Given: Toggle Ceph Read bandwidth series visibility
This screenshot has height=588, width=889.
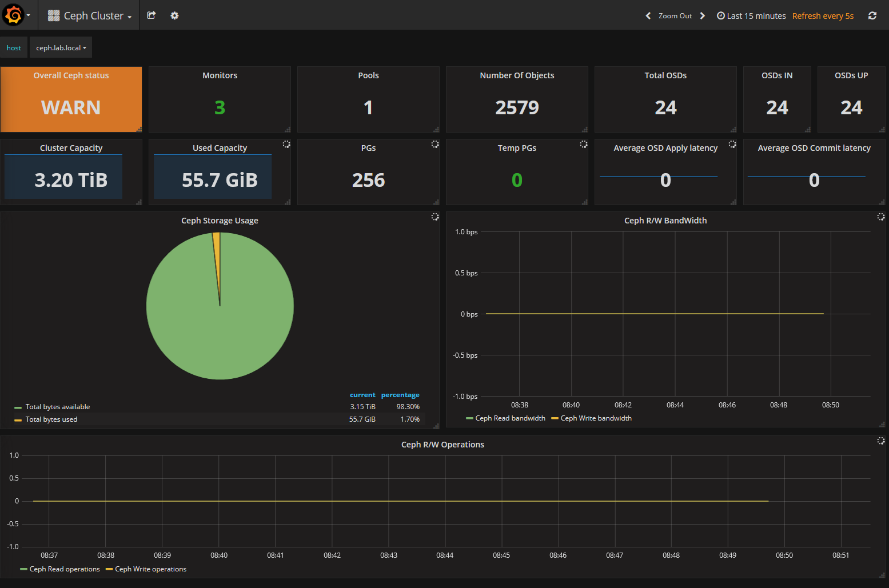Looking at the screenshot, I should (x=510, y=418).
